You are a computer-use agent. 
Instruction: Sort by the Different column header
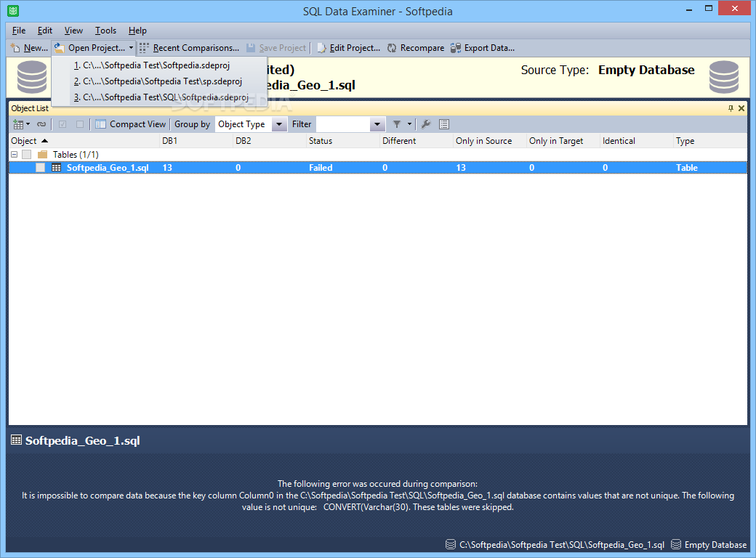tap(417, 141)
